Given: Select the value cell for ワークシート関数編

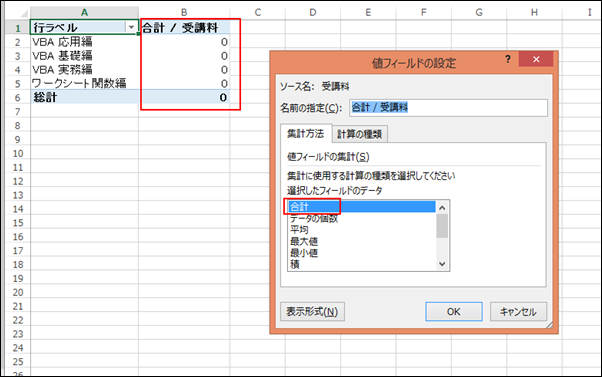Looking at the screenshot, I should 184,83.
